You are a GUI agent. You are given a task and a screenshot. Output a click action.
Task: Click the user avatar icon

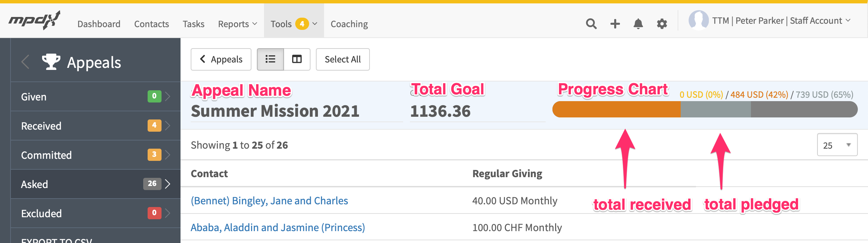[x=698, y=20]
